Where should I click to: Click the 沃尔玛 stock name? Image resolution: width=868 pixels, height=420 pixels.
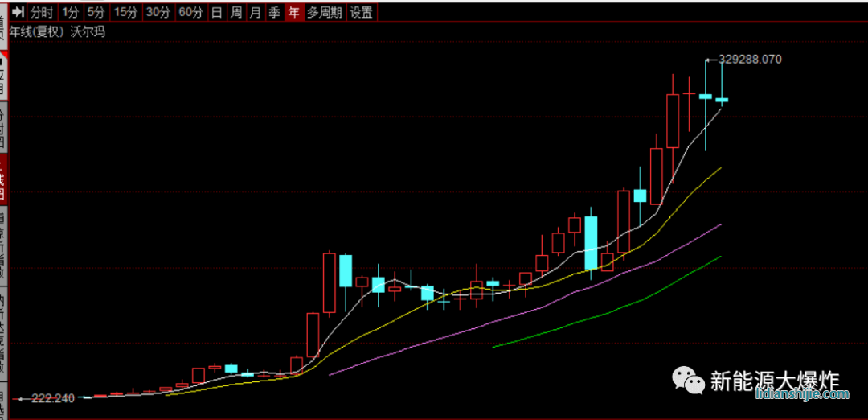click(x=87, y=32)
